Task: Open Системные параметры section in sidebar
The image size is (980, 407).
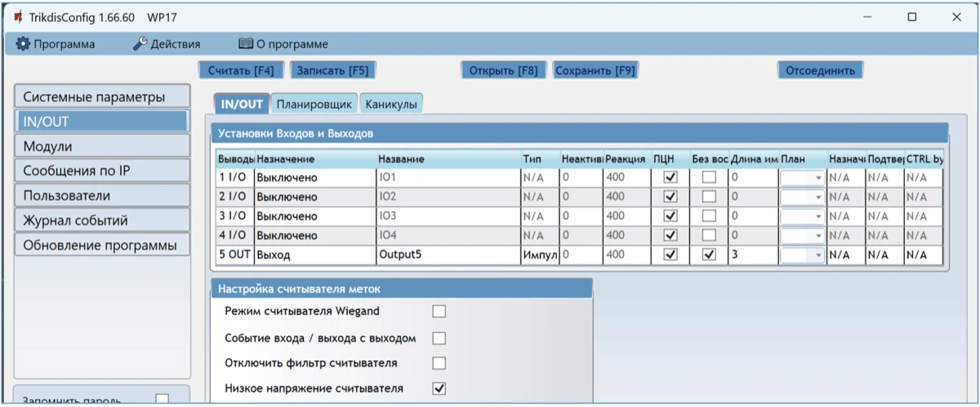Action: click(x=102, y=96)
